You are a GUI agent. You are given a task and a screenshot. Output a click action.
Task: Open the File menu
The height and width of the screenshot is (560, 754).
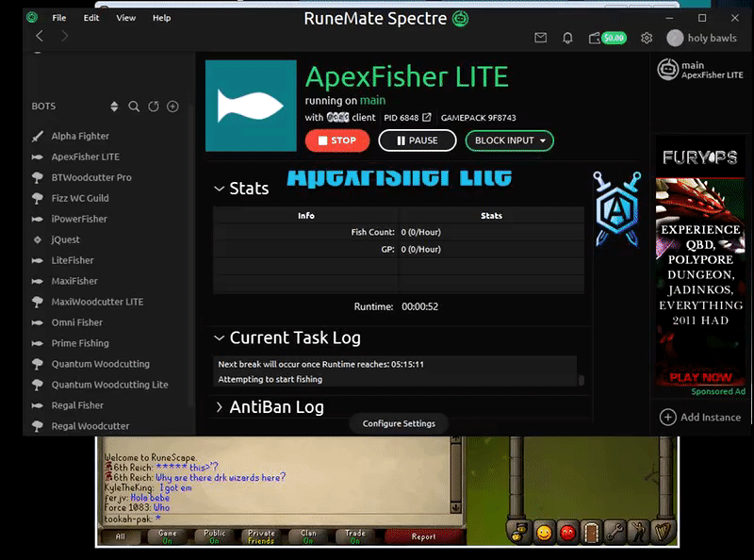[59, 18]
